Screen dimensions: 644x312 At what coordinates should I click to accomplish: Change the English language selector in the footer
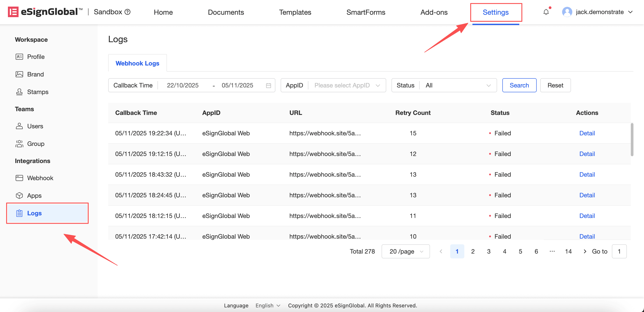pos(267,305)
